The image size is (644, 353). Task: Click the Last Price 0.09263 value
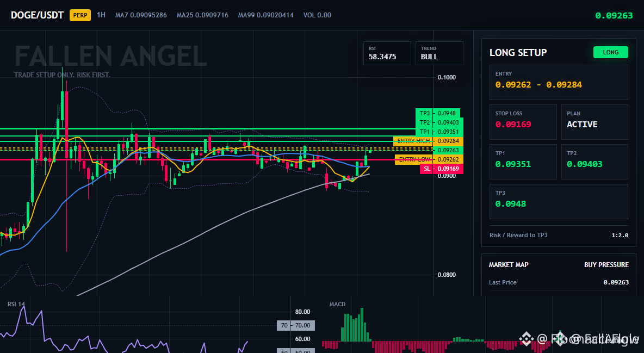(616, 282)
